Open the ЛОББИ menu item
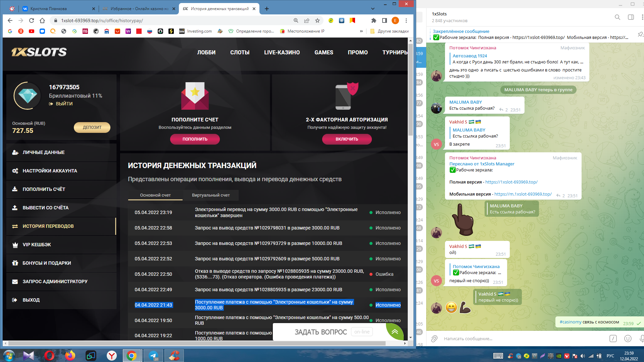Image resolution: width=644 pixels, height=362 pixels. 206,52
